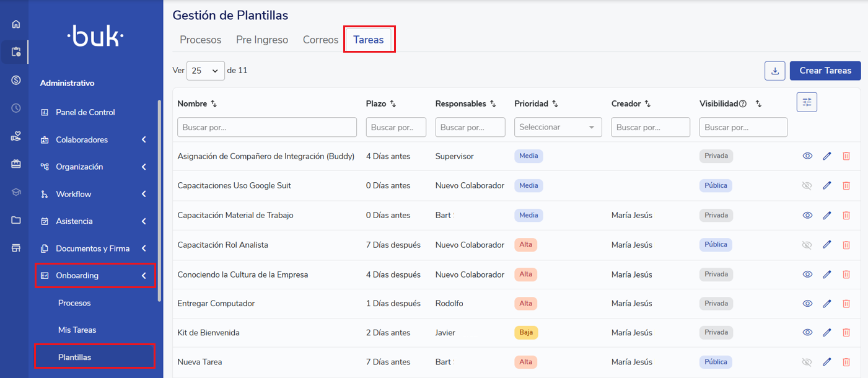Screen dimensions: 868x378
Task: Click the Visibilidad help question icon
Action: pyautogui.click(x=743, y=104)
